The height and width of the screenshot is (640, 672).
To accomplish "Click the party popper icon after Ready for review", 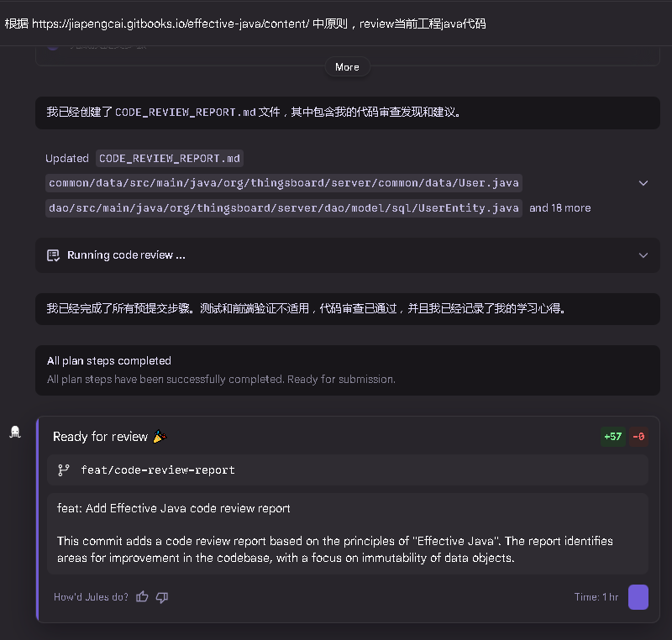I will point(160,437).
